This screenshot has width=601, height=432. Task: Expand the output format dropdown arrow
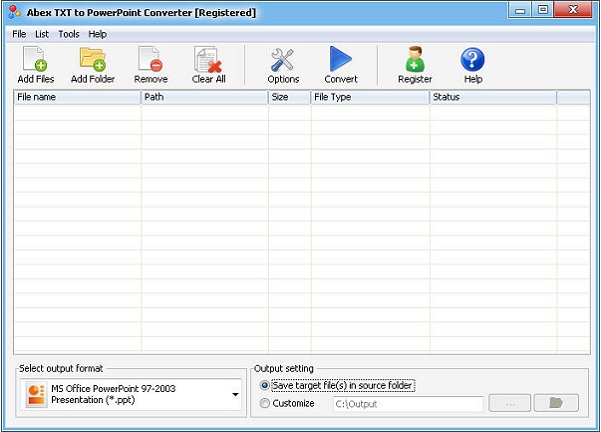tap(235, 394)
